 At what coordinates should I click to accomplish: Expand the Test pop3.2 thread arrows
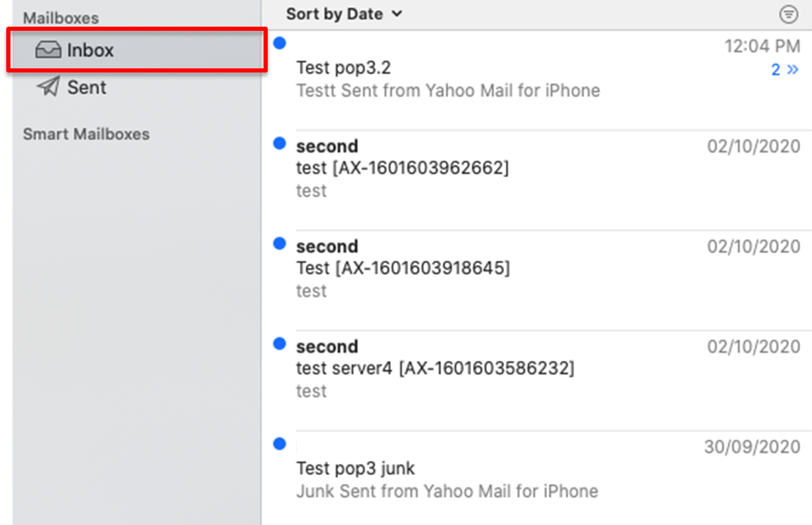pyautogui.click(x=792, y=70)
